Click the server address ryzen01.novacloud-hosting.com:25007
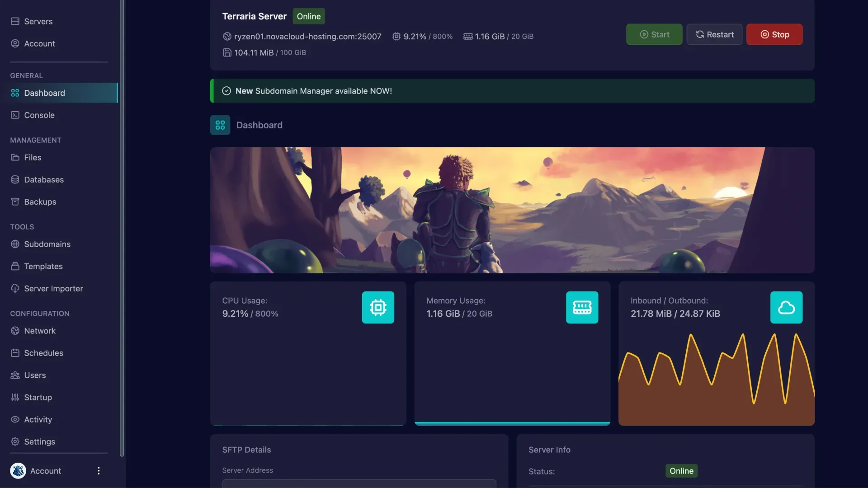The image size is (868, 488). tap(307, 36)
